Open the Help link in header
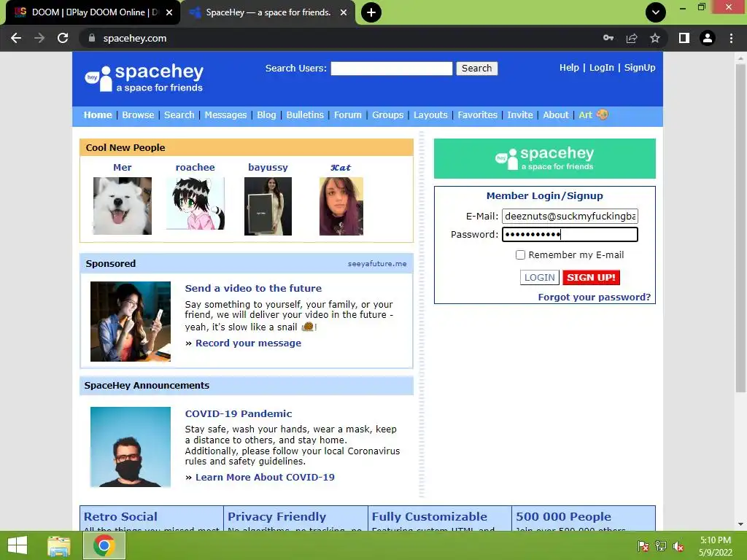747x560 pixels. coord(569,68)
